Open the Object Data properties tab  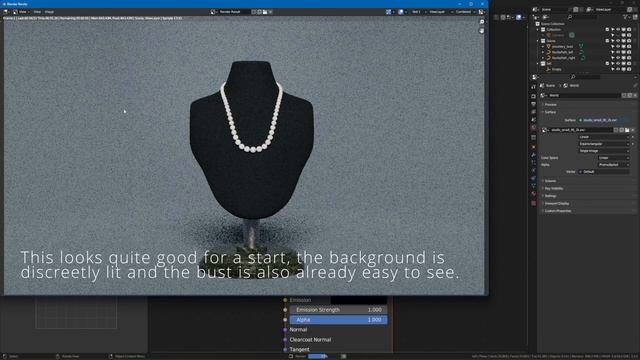[533, 186]
